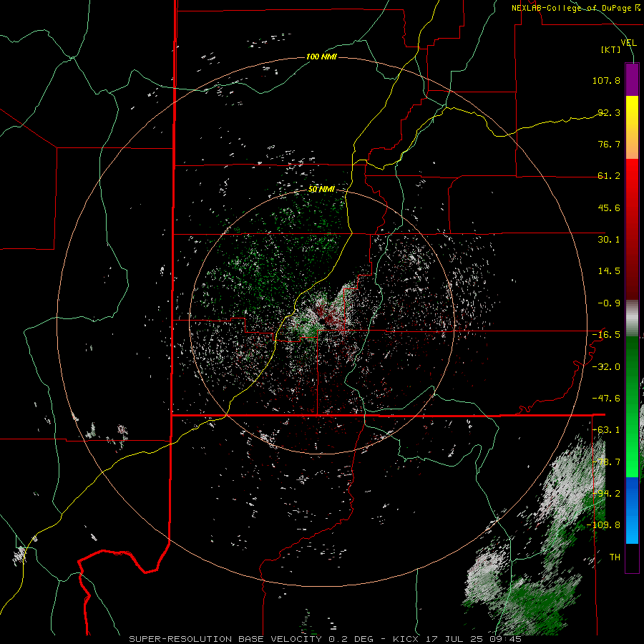This screenshot has width=644, height=644.
Task: Pick the gray near-zero segment of the color bar
Action: coord(632,318)
